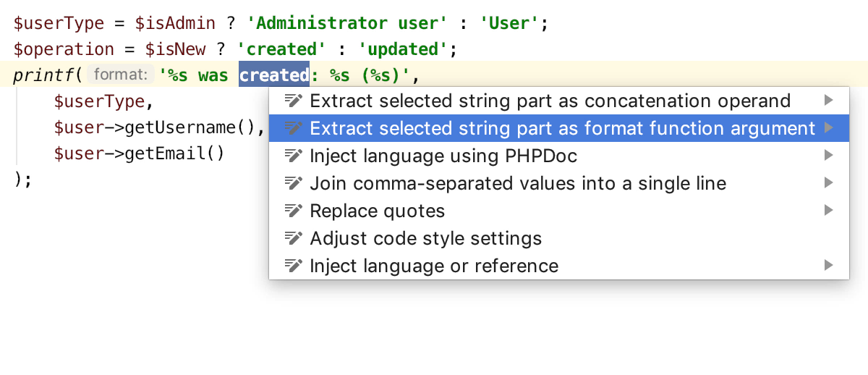Select 'Extract selected string part as concatenation operand'
This screenshot has height=375, width=868.
click(x=559, y=101)
